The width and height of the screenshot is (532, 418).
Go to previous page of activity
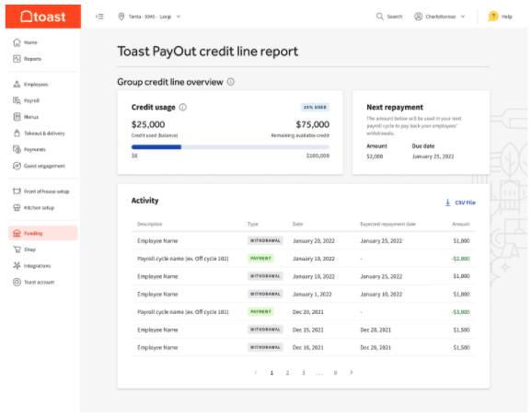(256, 373)
